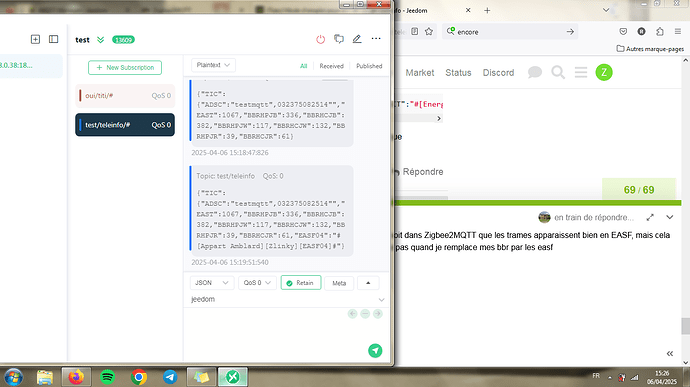Image resolution: width=690 pixels, height=387 pixels.
Task: Click the Firefox bookmark star icon
Action: (x=429, y=32)
